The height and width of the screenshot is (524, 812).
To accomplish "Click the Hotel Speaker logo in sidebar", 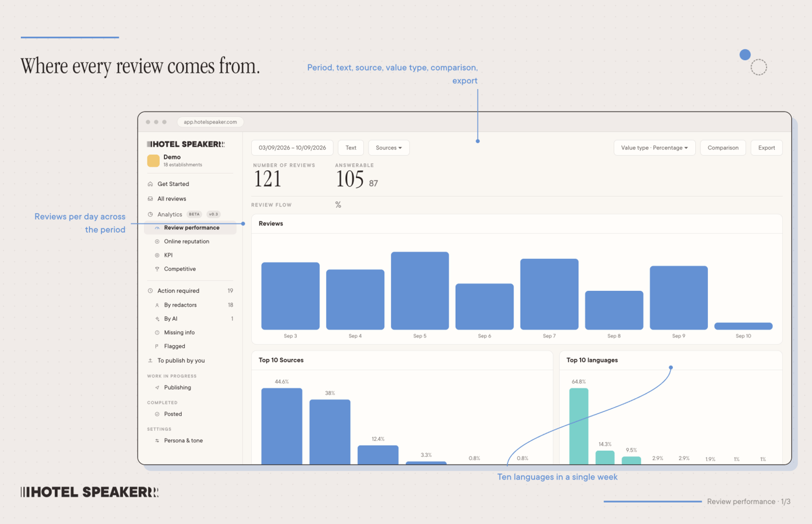I will [186, 144].
